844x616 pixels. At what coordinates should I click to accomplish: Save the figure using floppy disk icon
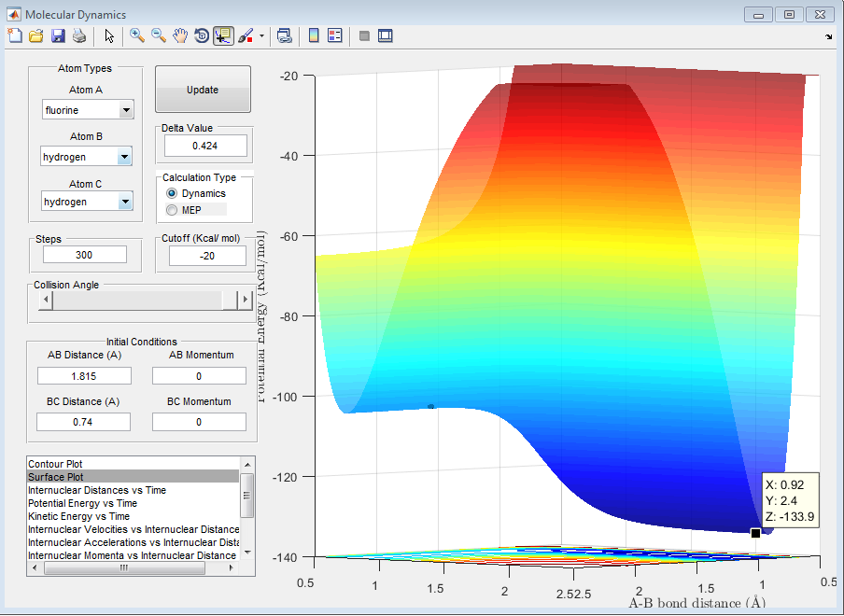click(x=58, y=35)
